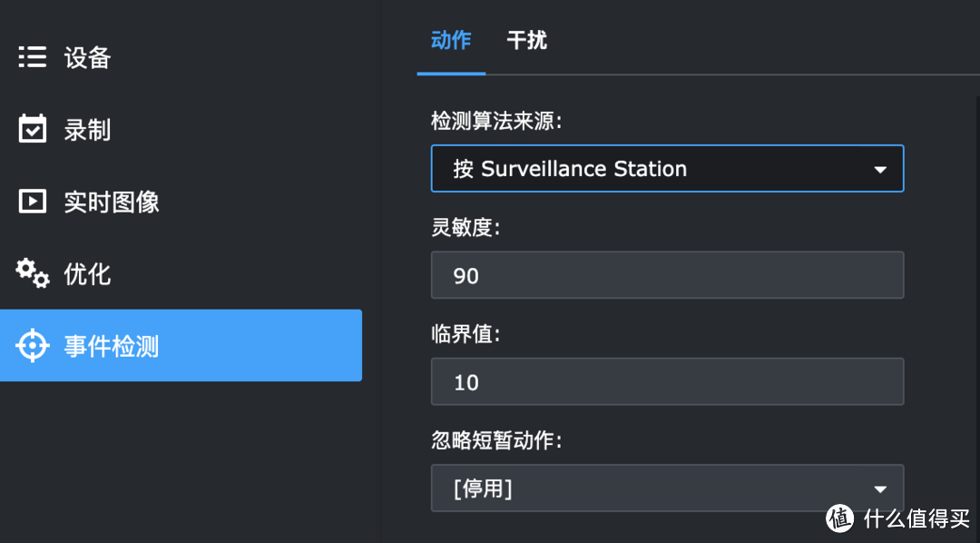Click the 灵敏度 value field showing 90

(x=667, y=274)
